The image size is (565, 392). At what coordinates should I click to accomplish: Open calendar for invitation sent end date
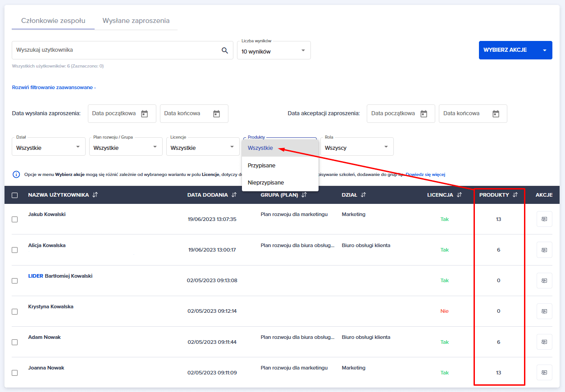[217, 114]
